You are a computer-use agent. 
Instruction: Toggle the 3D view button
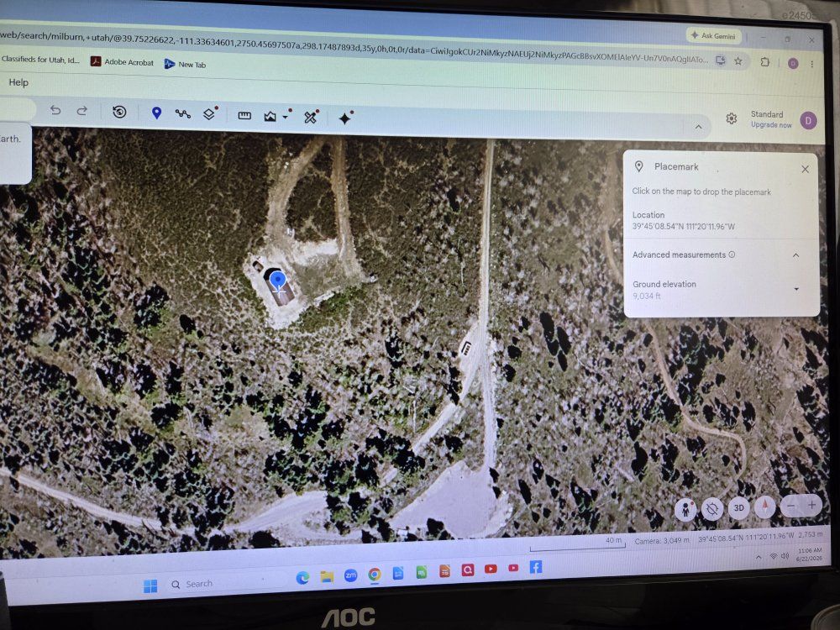tap(738, 507)
